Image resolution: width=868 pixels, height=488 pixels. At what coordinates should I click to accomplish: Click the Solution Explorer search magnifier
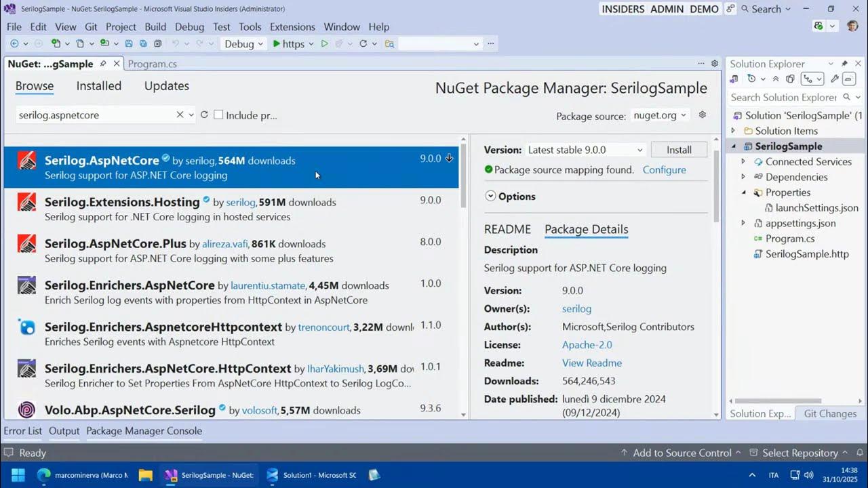click(x=847, y=97)
